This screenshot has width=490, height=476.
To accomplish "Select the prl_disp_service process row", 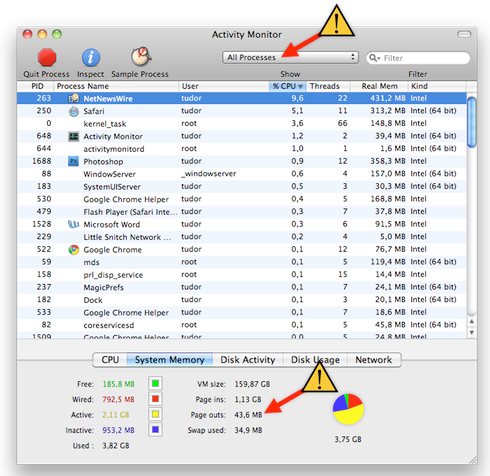I will [242, 275].
